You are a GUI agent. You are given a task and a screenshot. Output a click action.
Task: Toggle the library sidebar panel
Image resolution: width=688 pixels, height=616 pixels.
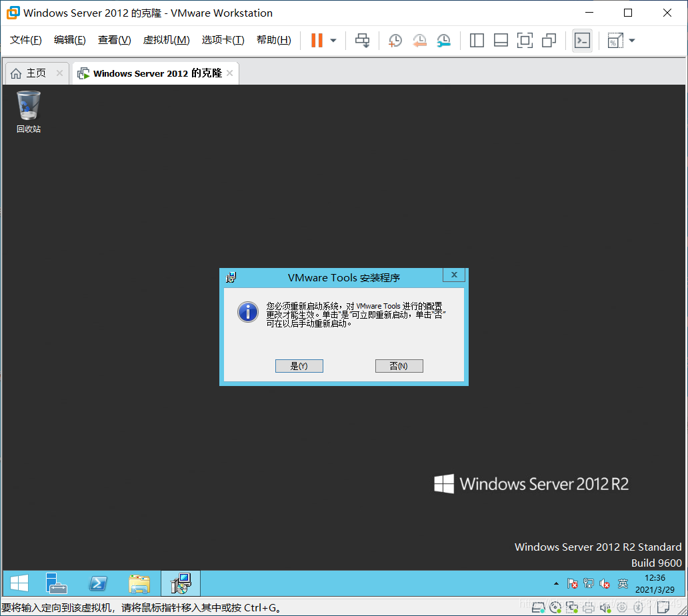pyautogui.click(x=477, y=41)
